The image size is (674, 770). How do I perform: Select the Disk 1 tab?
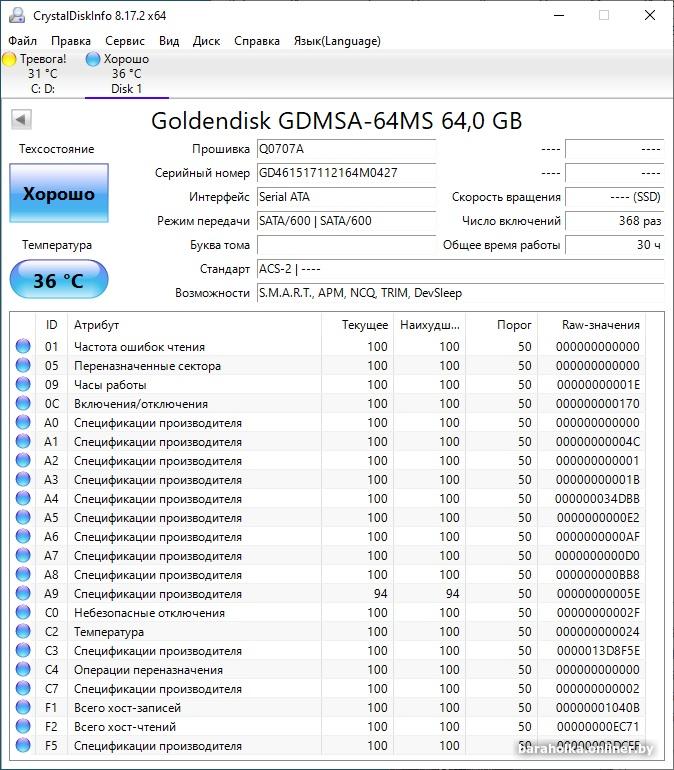[126, 74]
